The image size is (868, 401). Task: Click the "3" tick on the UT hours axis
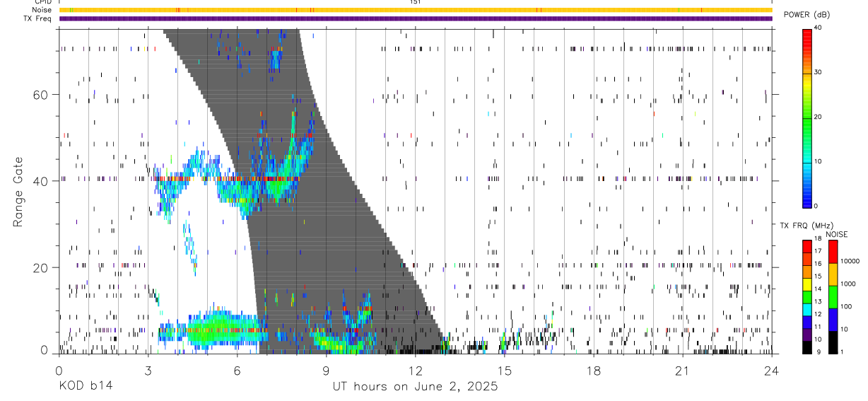click(x=148, y=369)
